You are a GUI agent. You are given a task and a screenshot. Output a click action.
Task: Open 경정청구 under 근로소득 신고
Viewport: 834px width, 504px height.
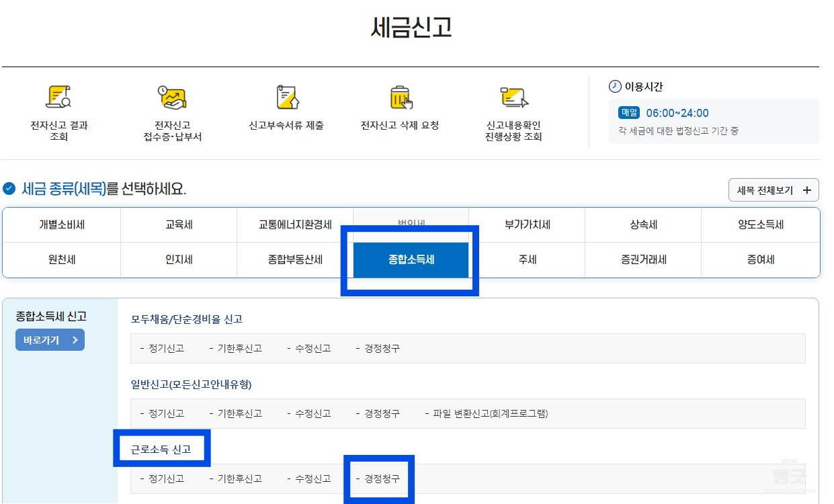(378, 478)
